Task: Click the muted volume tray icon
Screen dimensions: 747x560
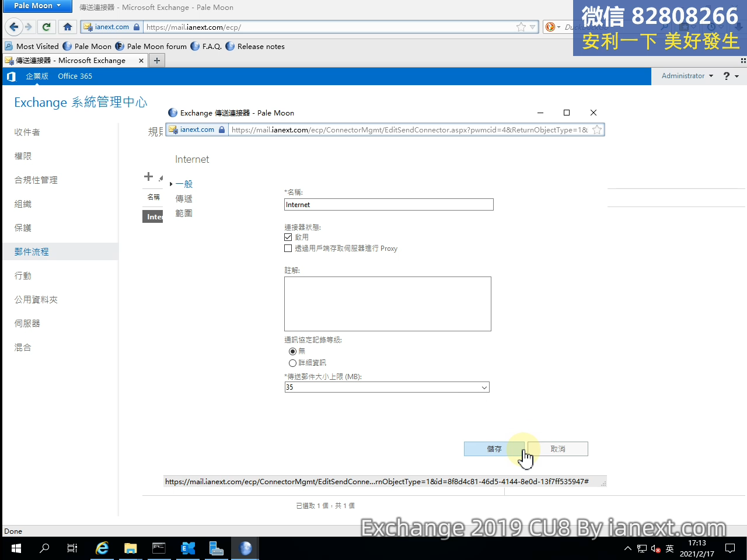Action: pos(655,548)
